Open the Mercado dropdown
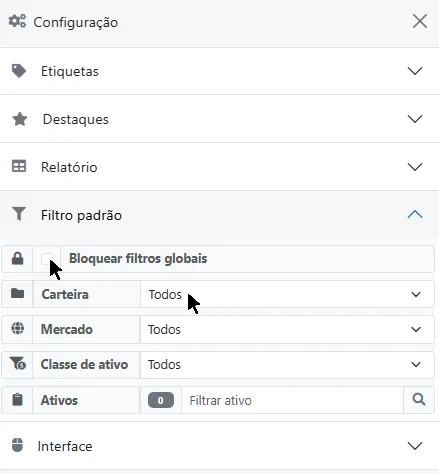The width and height of the screenshot is (439, 473). pyautogui.click(x=287, y=329)
